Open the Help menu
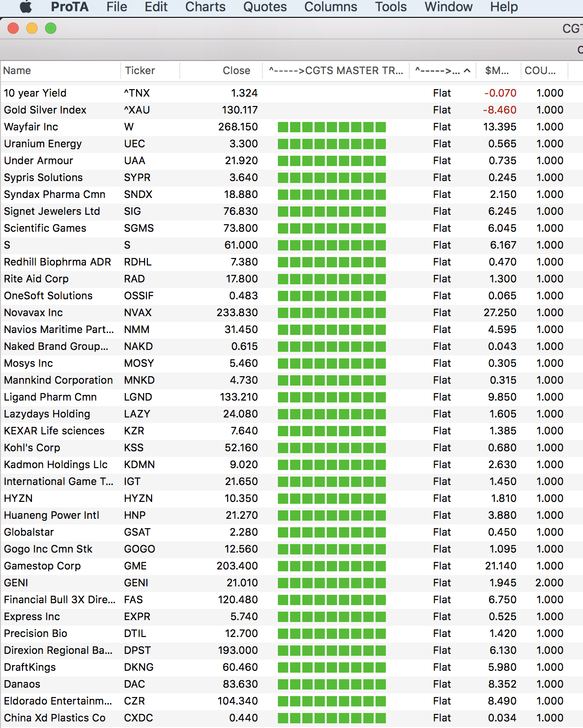 pos(504,7)
